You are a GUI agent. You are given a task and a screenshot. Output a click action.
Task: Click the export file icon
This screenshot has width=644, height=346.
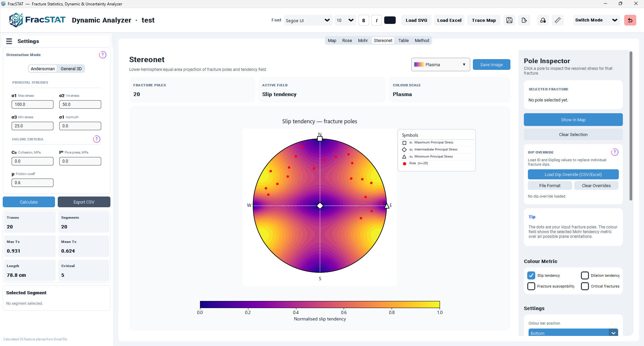(524, 20)
